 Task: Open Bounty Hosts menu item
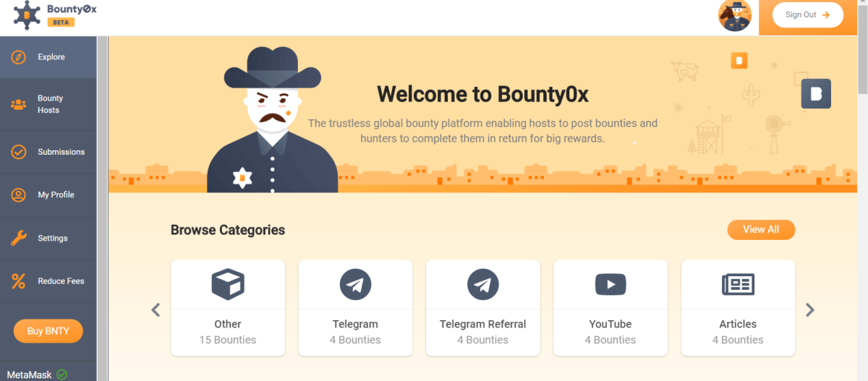tap(48, 104)
